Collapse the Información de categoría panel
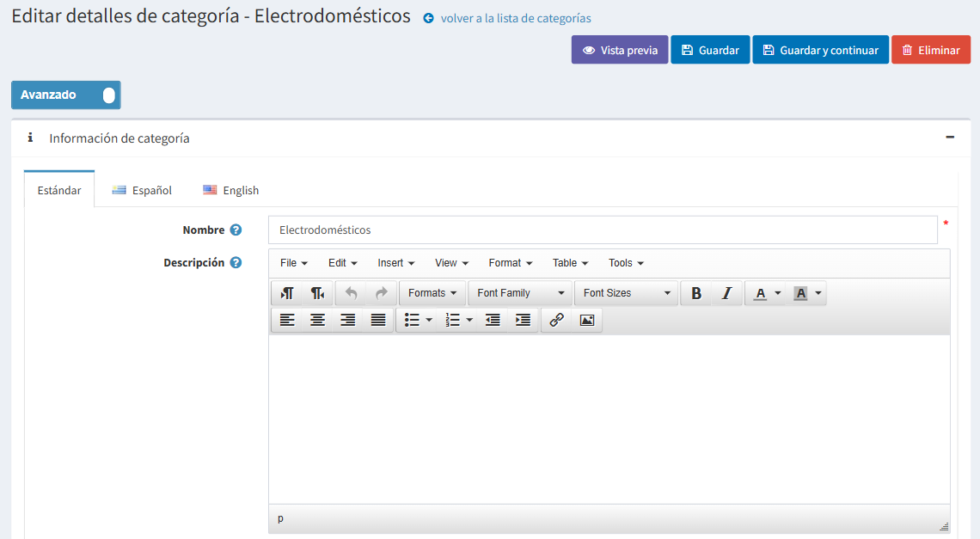This screenshot has width=980, height=539. pos(950,138)
